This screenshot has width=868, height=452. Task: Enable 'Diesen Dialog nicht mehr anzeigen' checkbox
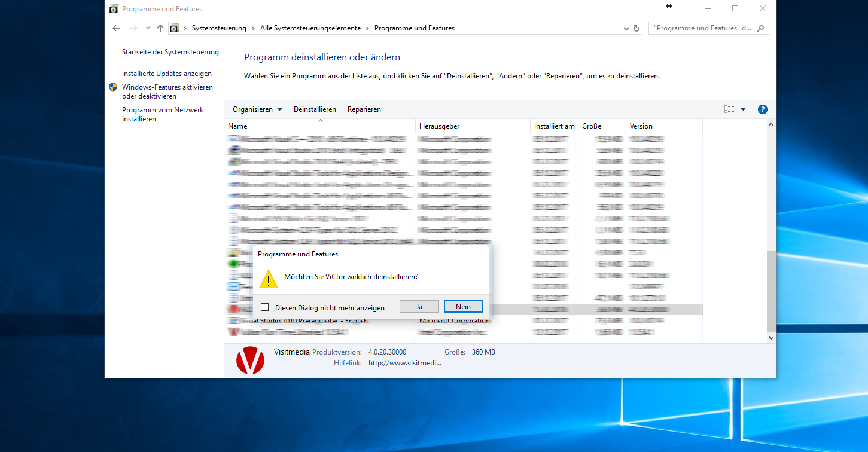click(265, 307)
